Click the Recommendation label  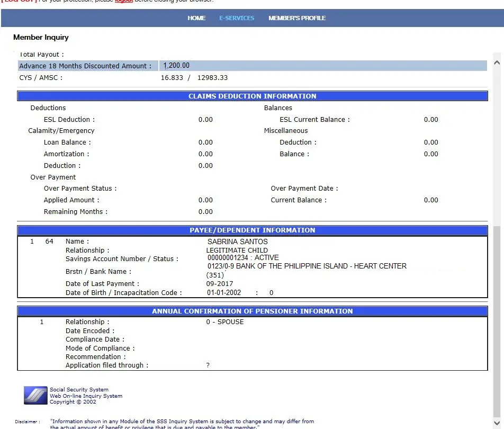pos(95,356)
